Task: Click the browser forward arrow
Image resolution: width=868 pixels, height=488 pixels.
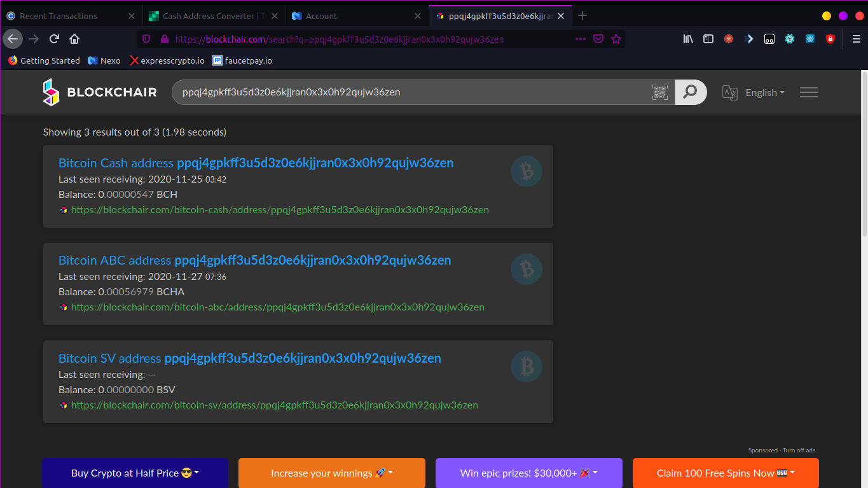Action: pos(34,39)
